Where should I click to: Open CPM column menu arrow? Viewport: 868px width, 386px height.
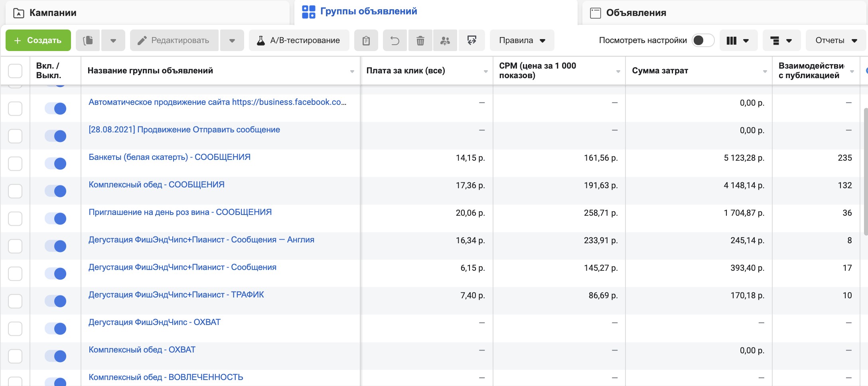[x=618, y=71]
